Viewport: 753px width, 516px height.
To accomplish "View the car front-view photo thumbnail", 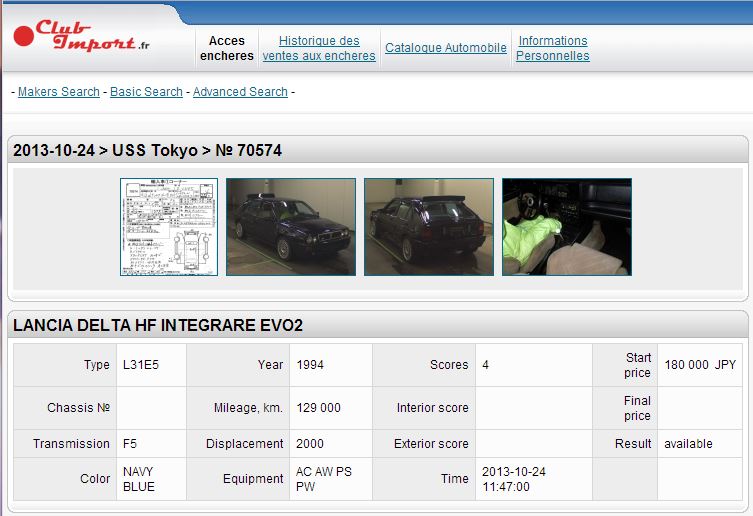I will pos(290,227).
